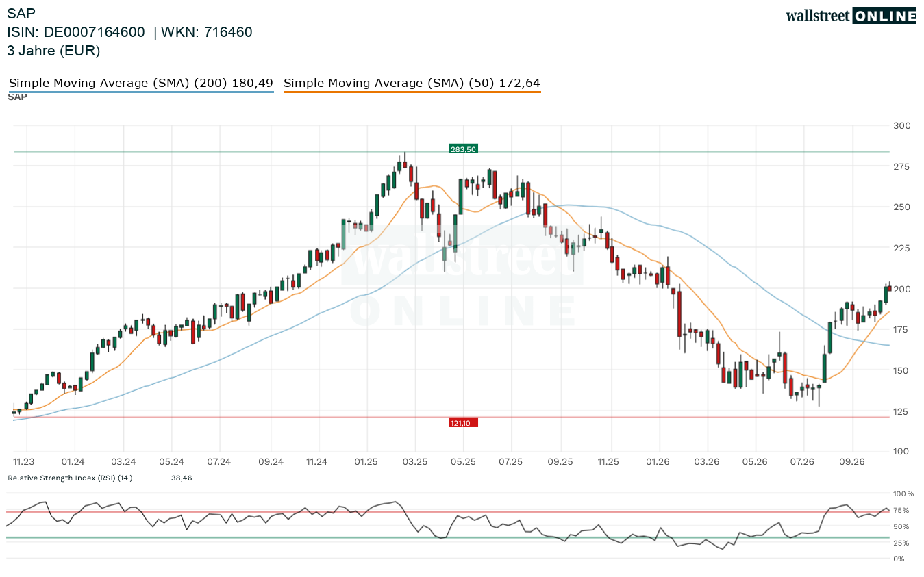Click the '3 Jahre (EUR)' timeframe label
Viewport: 924px width, 577px height.
tap(53, 51)
